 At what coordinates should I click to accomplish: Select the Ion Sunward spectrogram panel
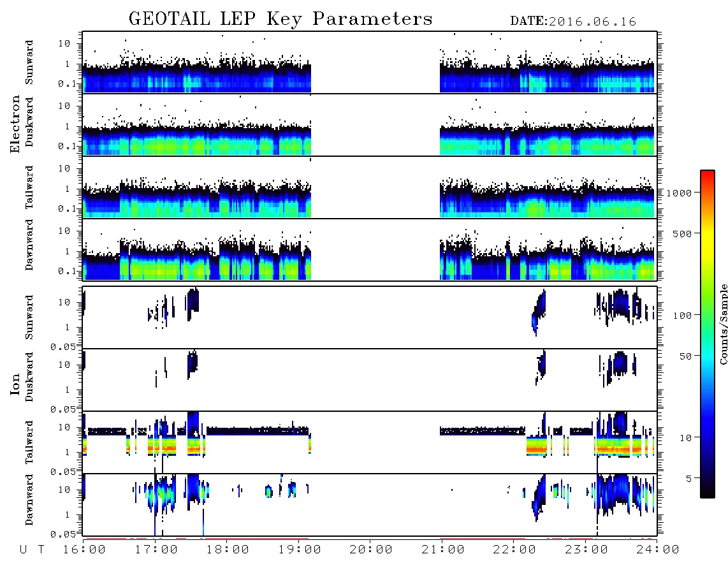370,317
